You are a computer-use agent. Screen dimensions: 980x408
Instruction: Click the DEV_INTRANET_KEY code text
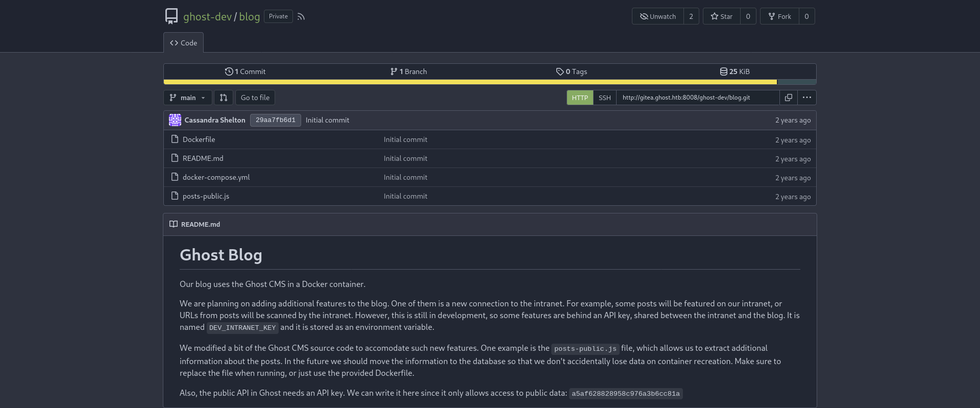(x=242, y=328)
